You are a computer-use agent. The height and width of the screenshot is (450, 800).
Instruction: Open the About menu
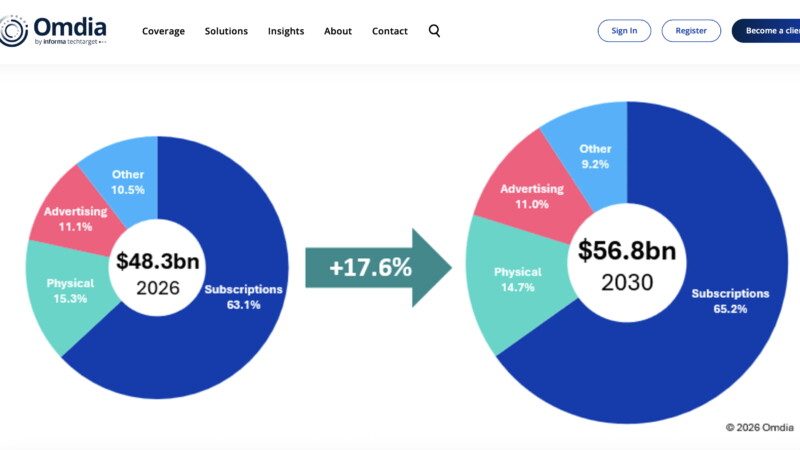338,31
